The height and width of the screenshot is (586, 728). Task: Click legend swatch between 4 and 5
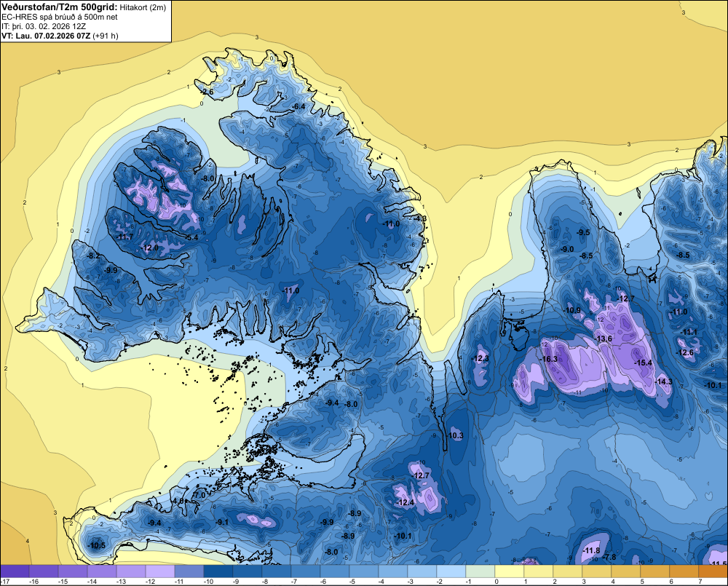[626, 571]
